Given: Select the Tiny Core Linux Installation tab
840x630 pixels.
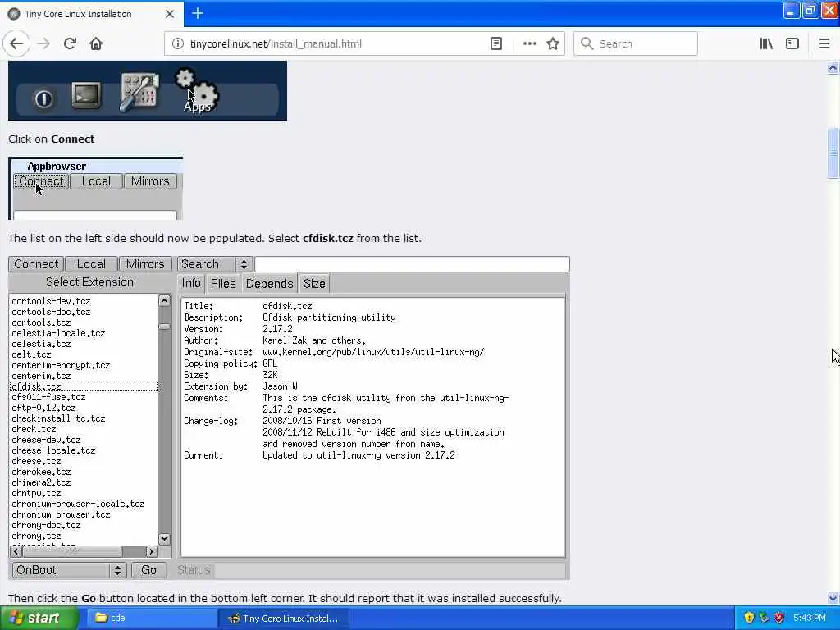Looking at the screenshot, I should tap(92, 14).
